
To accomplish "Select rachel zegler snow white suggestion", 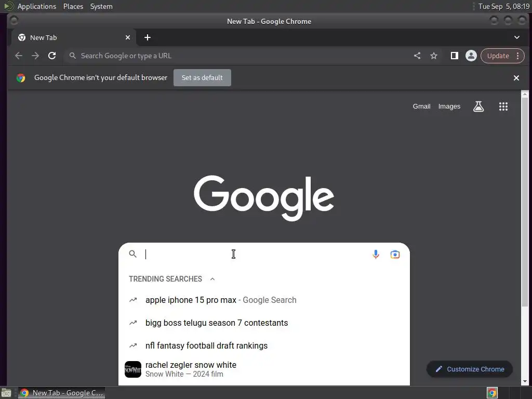I will 264,369.
